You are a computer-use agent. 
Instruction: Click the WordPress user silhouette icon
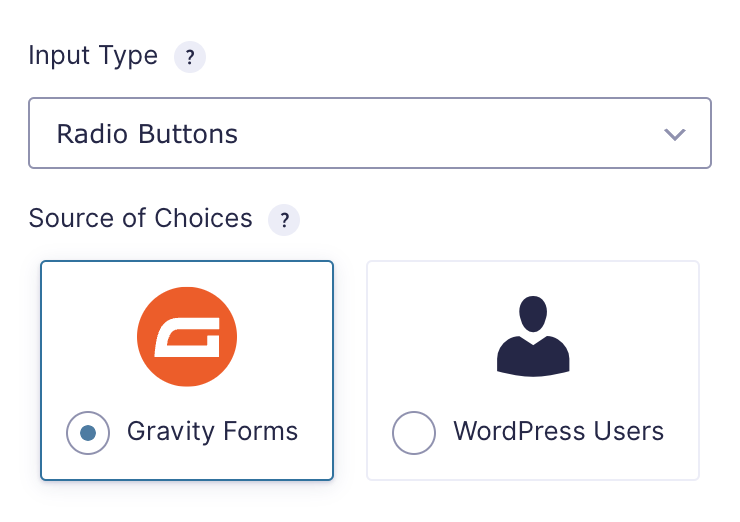(533, 335)
